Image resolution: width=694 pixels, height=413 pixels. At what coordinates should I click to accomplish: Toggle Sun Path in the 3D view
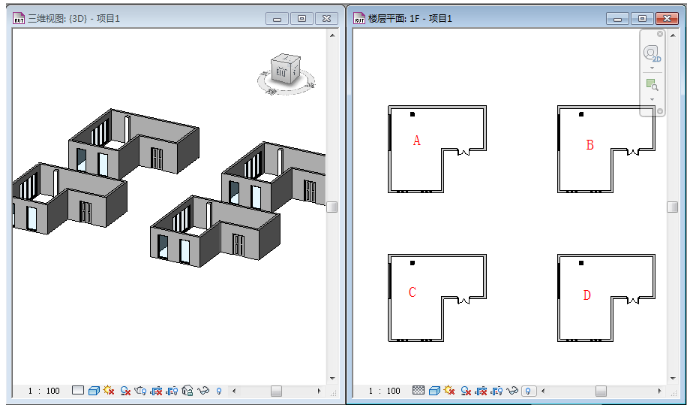click(x=109, y=390)
